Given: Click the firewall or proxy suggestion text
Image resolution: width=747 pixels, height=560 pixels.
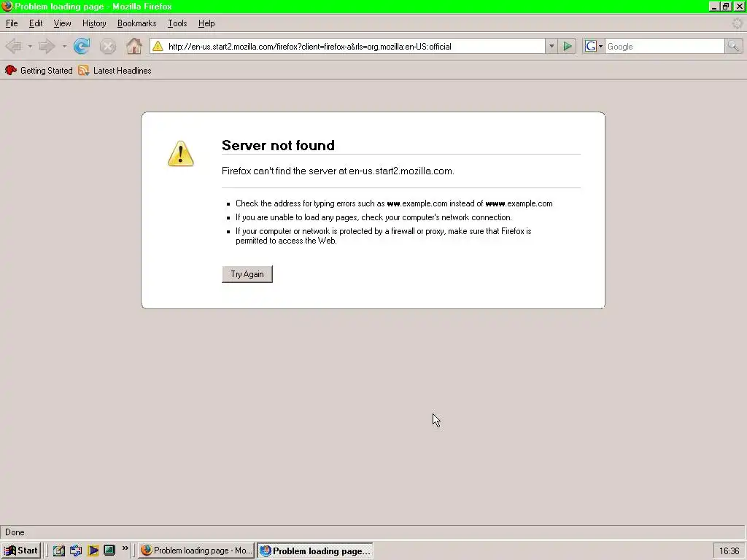Looking at the screenshot, I should click(384, 236).
